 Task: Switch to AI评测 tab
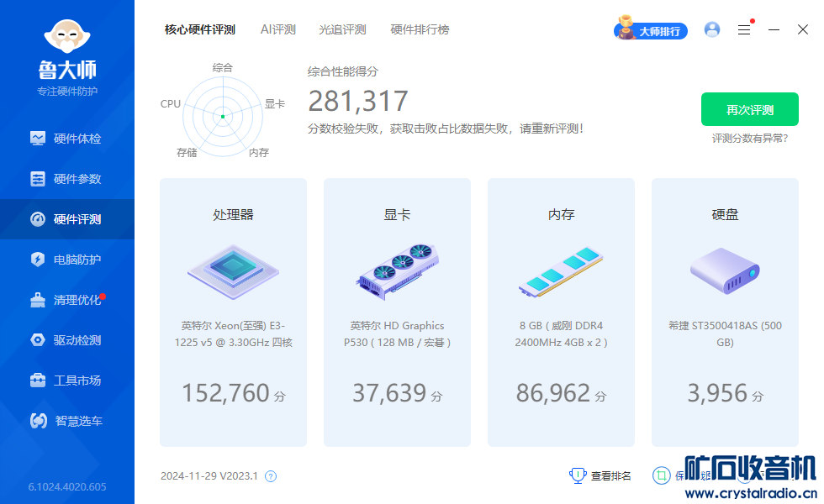point(278,29)
